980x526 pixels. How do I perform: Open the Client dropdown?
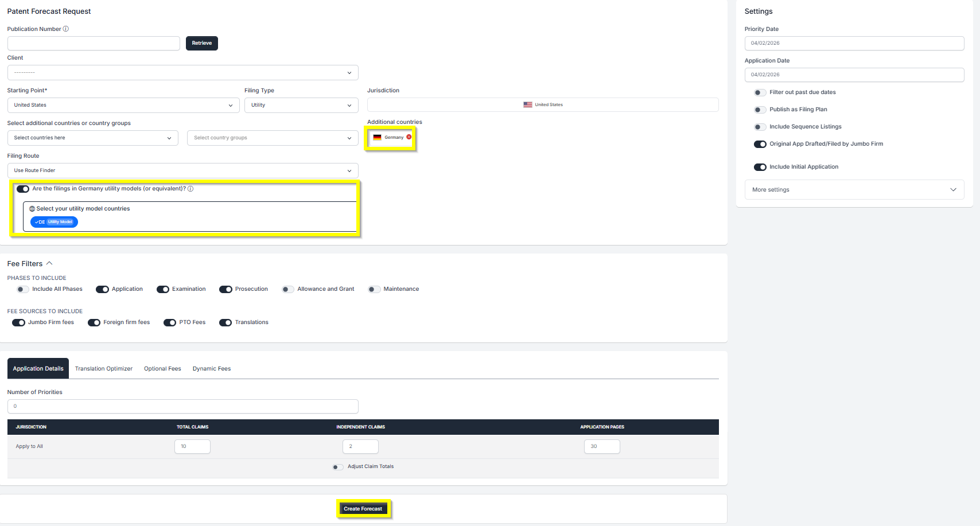pos(182,73)
